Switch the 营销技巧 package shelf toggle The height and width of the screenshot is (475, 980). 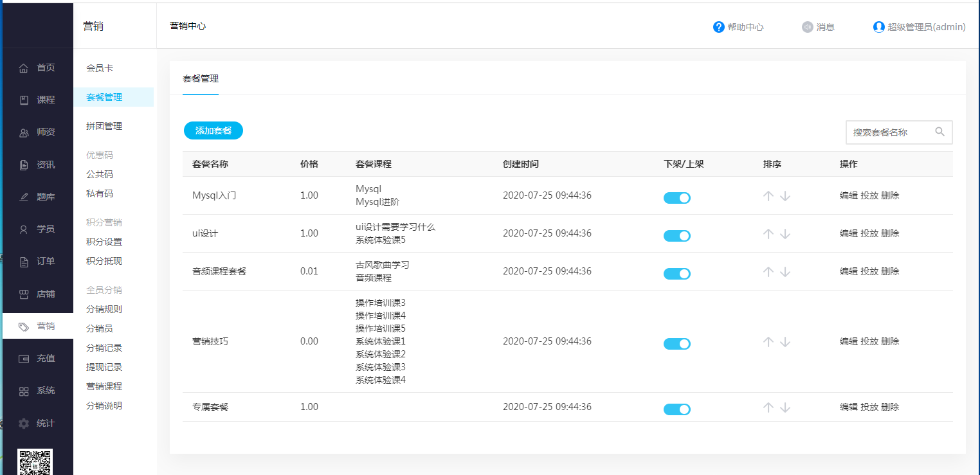tap(676, 344)
